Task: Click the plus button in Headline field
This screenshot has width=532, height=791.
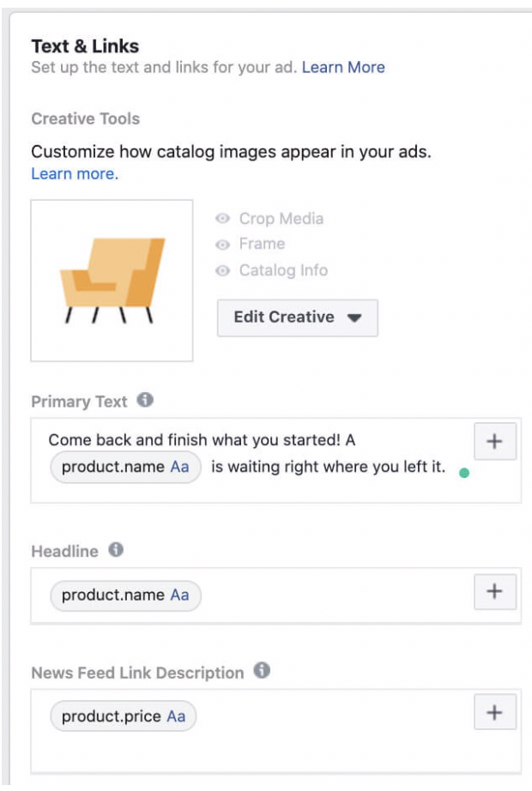Action: pos(495,591)
